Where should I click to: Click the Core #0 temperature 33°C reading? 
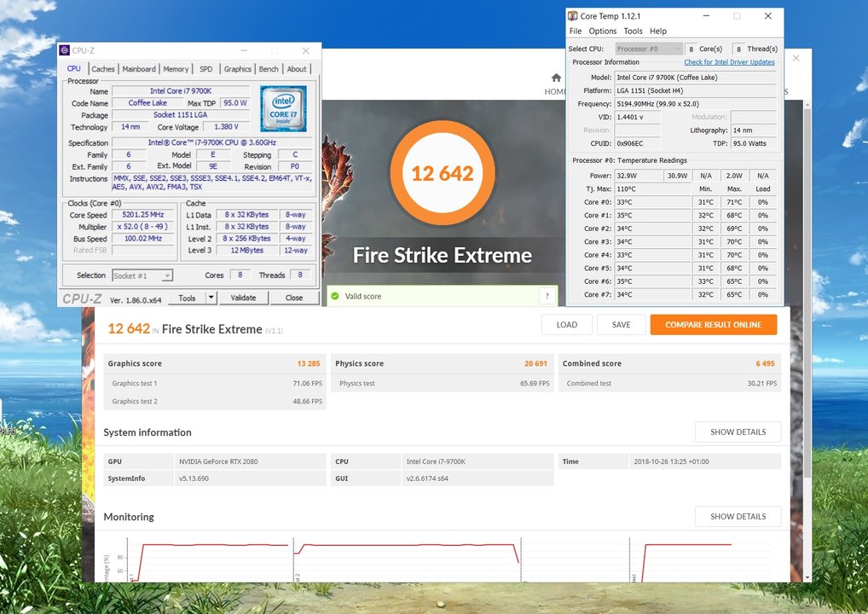tap(652, 202)
